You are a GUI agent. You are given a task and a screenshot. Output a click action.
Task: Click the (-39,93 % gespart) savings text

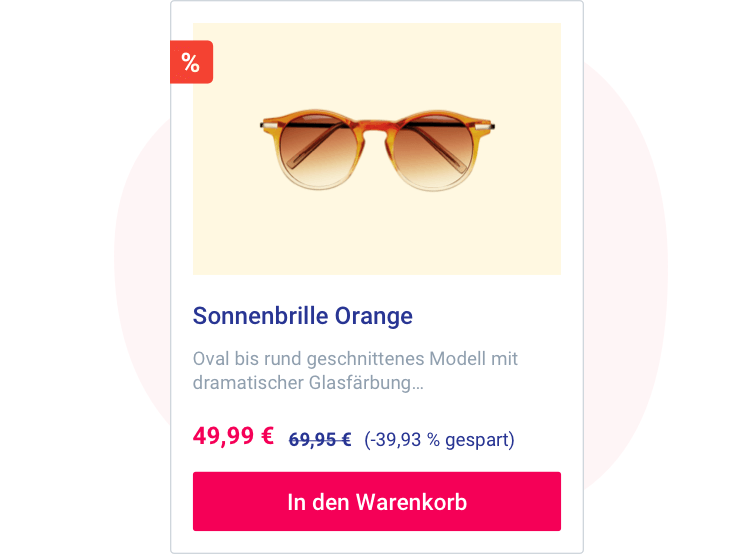coord(439,439)
